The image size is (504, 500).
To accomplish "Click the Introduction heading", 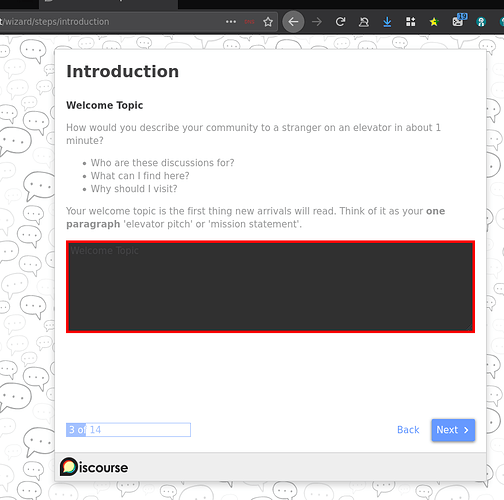I will [x=123, y=71].
